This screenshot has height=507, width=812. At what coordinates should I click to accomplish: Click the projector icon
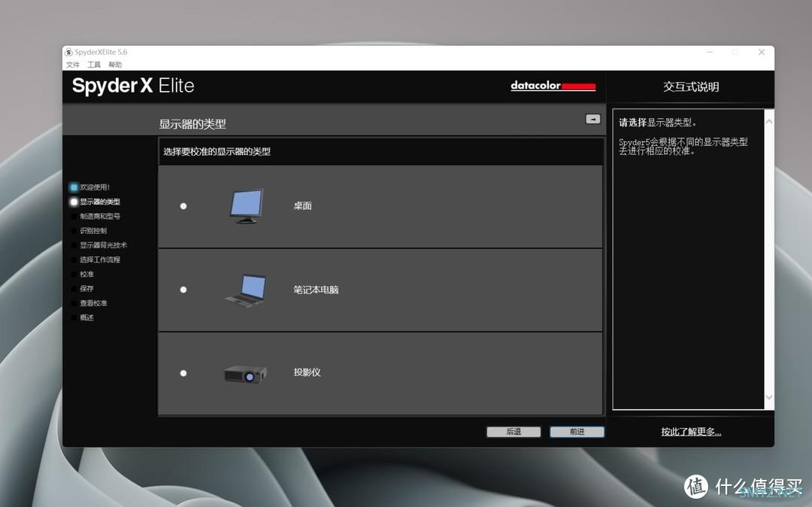point(245,373)
